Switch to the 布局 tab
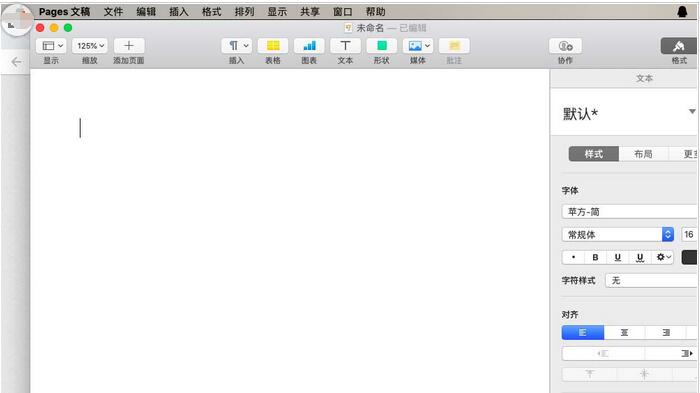Image resolution: width=700 pixels, height=393 pixels. (x=643, y=154)
